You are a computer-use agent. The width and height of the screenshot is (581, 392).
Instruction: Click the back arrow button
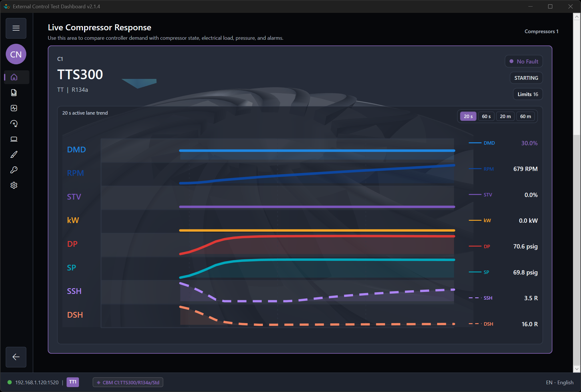pyautogui.click(x=16, y=357)
